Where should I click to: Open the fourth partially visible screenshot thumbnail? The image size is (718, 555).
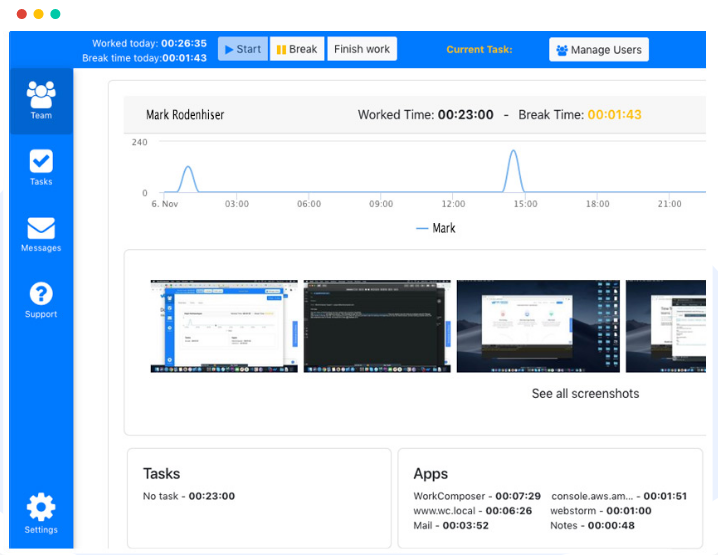pyautogui.click(x=664, y=326)
